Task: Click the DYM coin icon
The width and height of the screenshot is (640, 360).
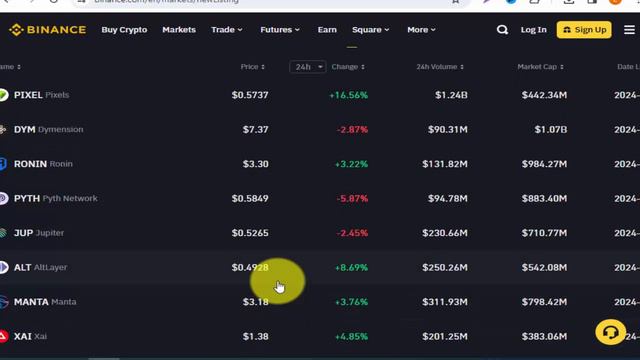Action: pyautogui.click(x=3, y=129)
